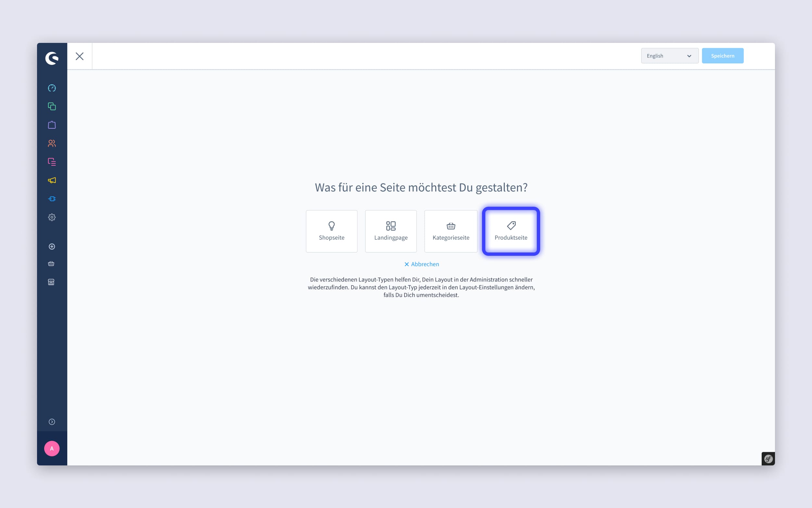Open the Settings gear icon

pyautogui.click(x=51, y=217)
